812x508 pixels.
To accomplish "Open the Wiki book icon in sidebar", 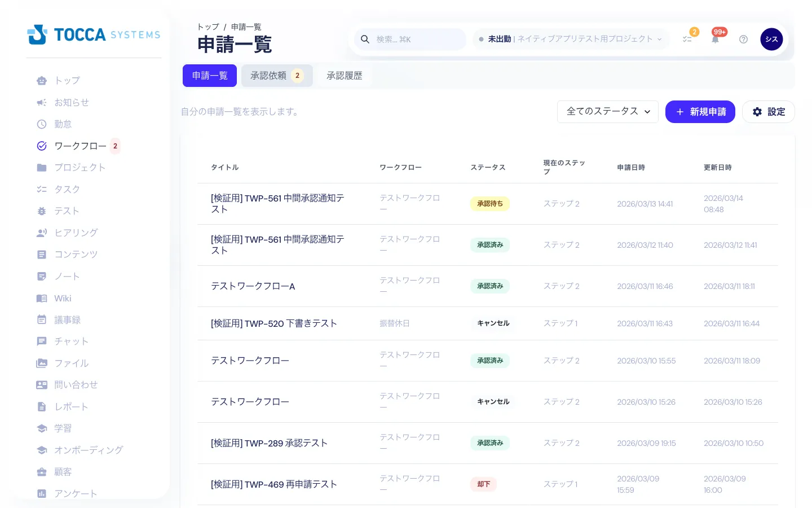I will point(42,298).
